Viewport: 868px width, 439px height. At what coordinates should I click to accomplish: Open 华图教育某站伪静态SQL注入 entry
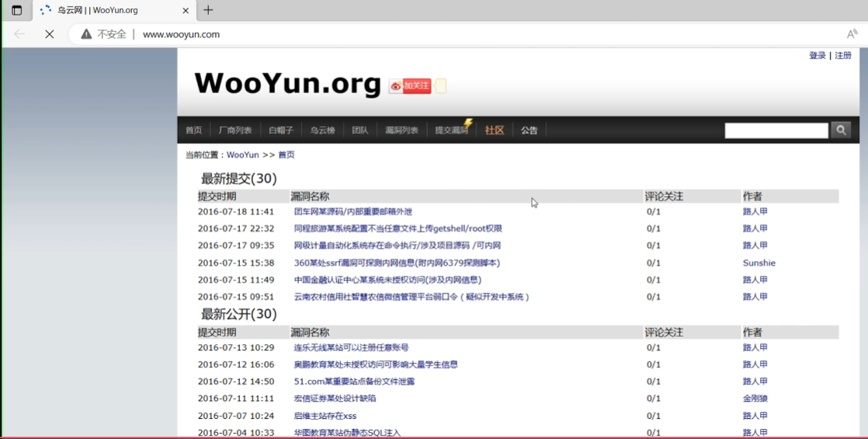coord(347,432)
